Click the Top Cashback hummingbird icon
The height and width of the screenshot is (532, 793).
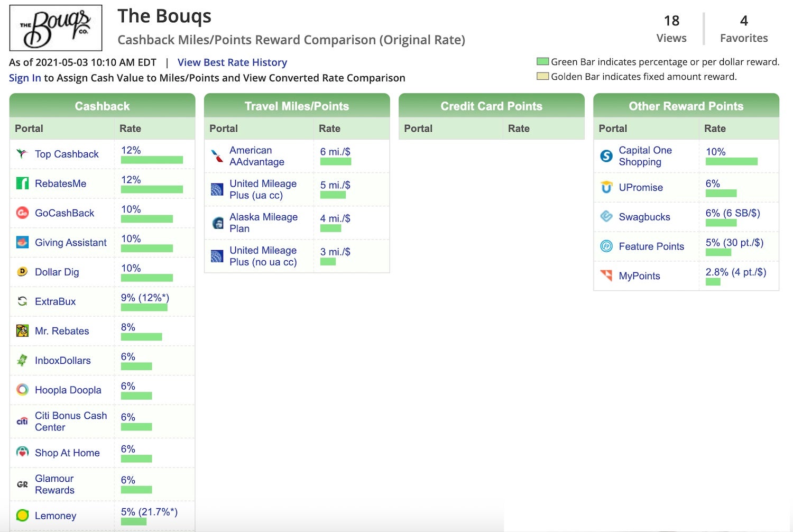pyautogui.click(x=22, y=154)
